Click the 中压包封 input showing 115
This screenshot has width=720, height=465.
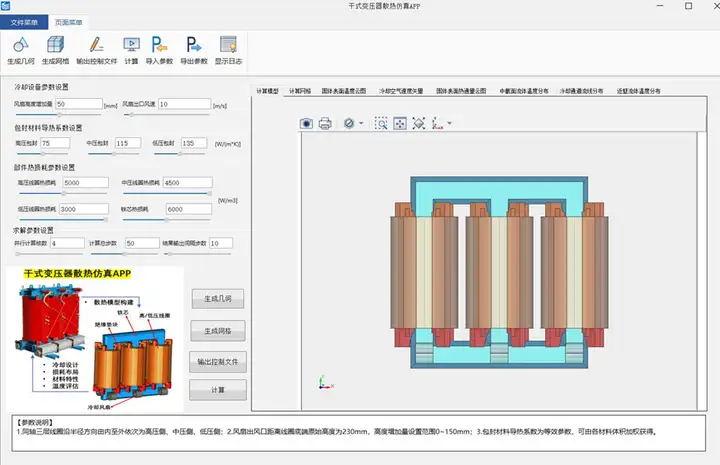[x=128, y=143]
